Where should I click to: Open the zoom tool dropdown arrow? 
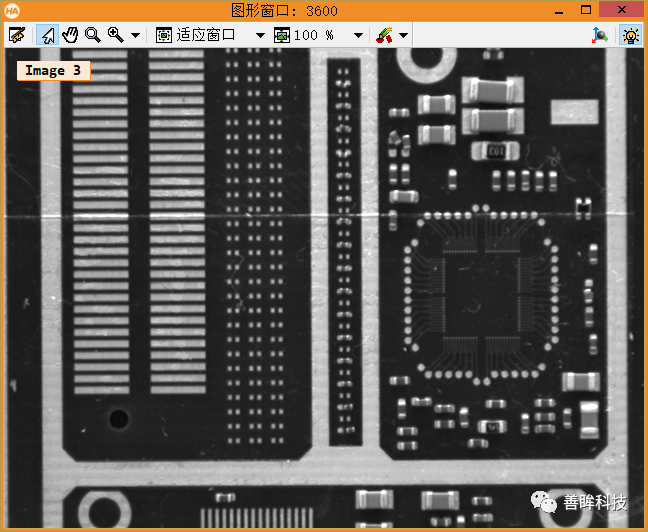pyautogui.click(x=135, y=36)
